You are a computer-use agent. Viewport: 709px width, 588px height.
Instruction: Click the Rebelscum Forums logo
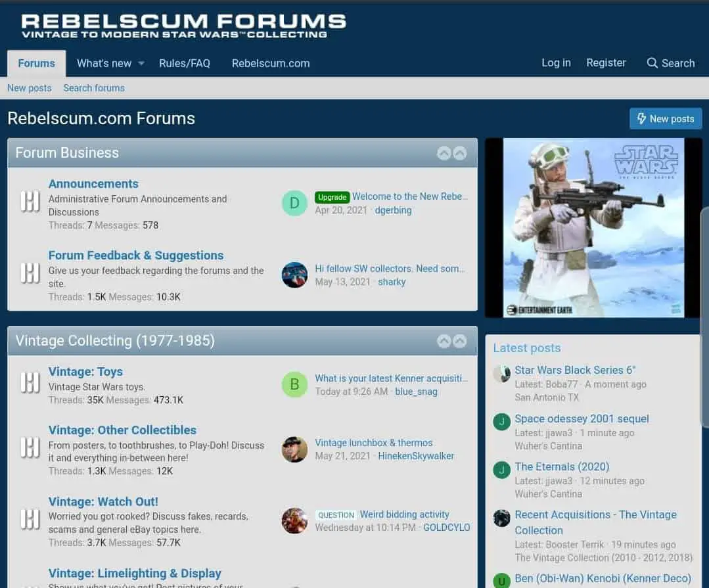coord(183,26)
